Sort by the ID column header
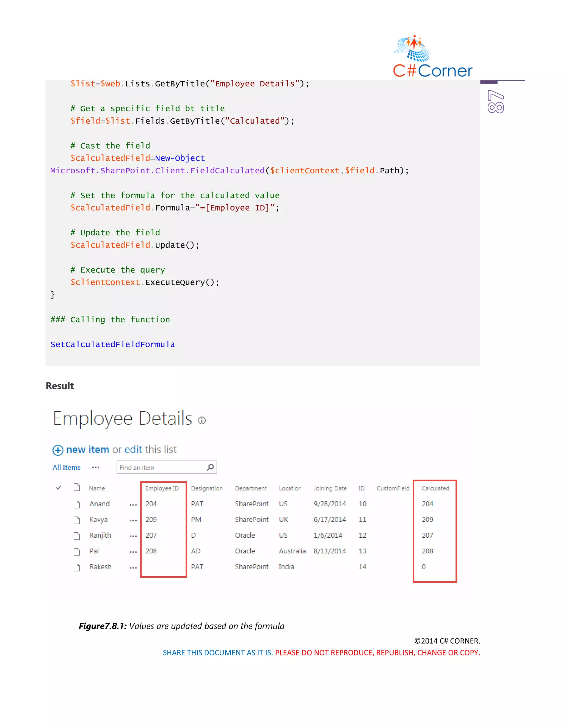Viewport: 563px width, 728px height. pyautogui.click(x=361, y=488)
